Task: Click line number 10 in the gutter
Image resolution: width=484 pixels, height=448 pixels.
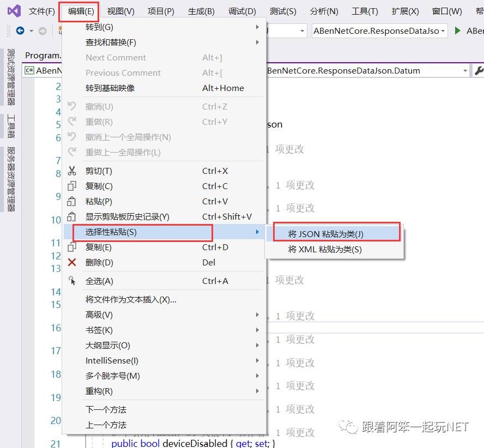Action: point(56,220)
